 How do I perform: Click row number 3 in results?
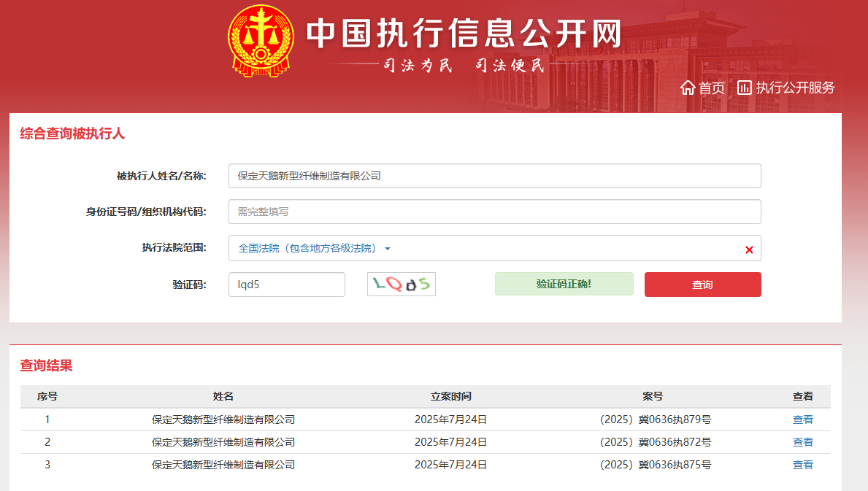(x=47, y=465)
